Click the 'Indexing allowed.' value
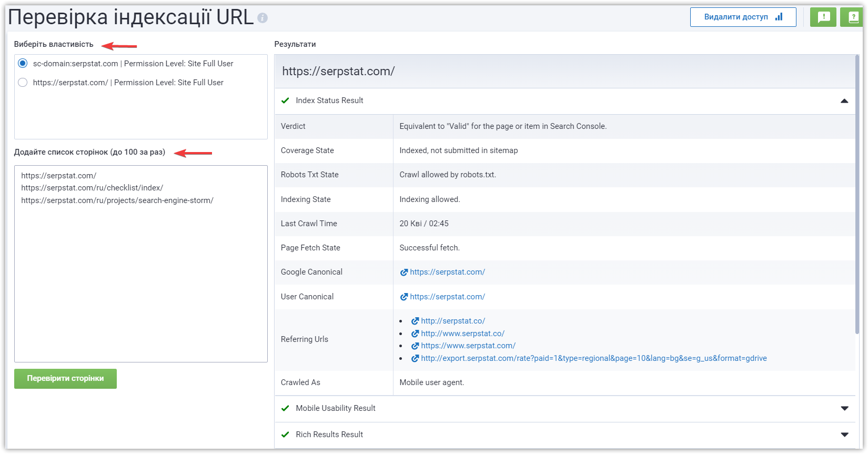 (430, 199)
